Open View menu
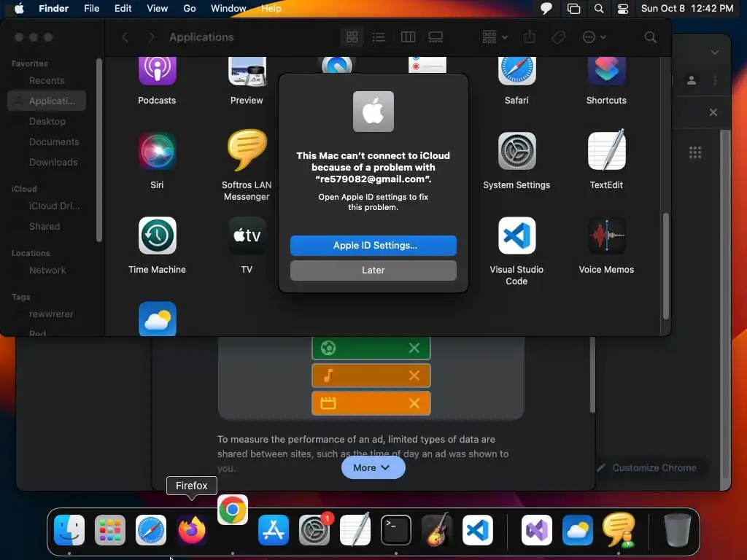This screenshot has height=560, width=747. 158,9
